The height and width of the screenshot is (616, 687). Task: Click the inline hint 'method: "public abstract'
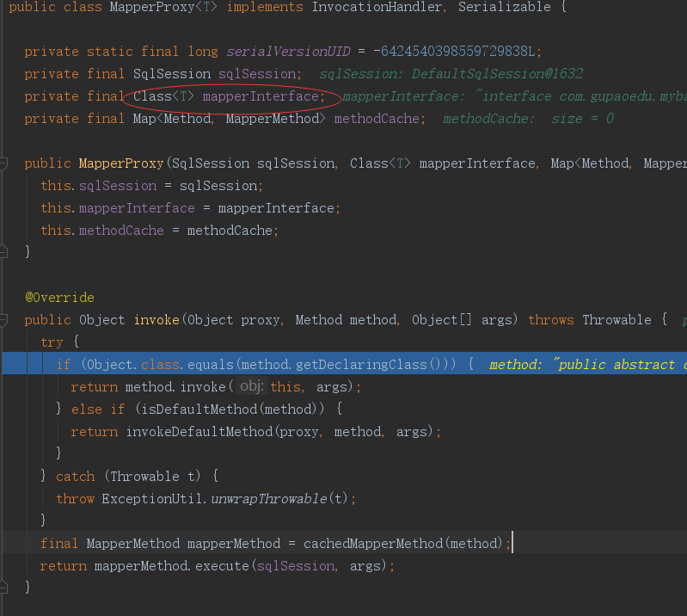pos(588,364)
